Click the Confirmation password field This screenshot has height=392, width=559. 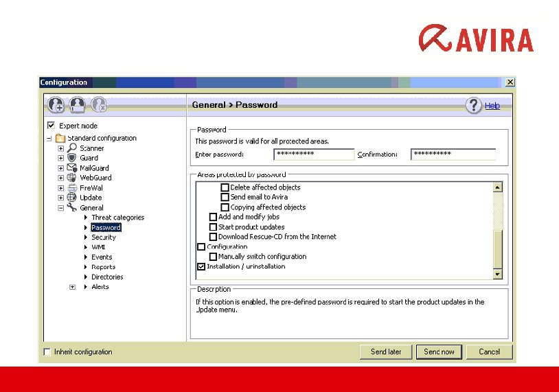(x=453, y=154)
